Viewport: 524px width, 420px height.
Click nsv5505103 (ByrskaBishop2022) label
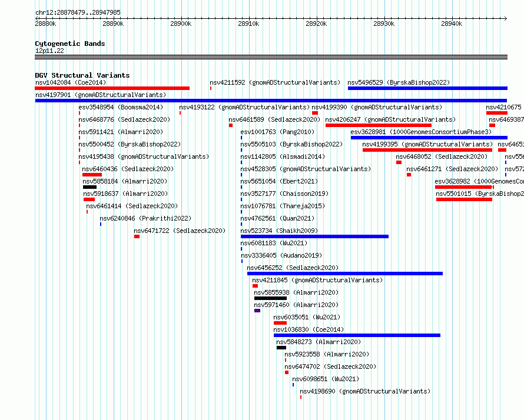pos(292,144)
